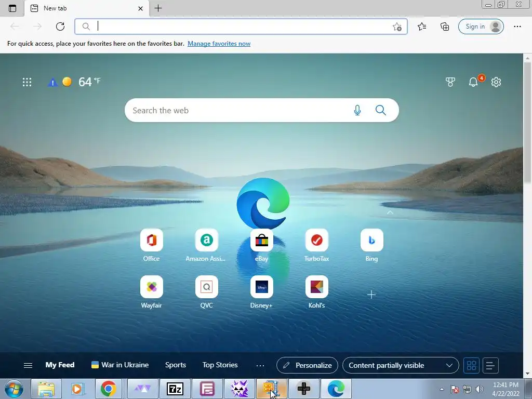Switch feed to grid view
The height and width of the screenshot is (399, 532).
pyautogui.click(x=472, y=365)
